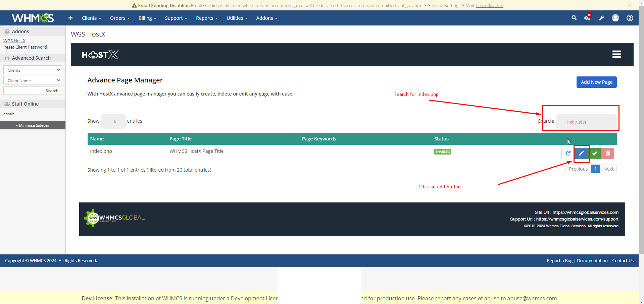Screen dimensions: 644x304
Task: Click the table search input field
Action: tap(586, 122)
